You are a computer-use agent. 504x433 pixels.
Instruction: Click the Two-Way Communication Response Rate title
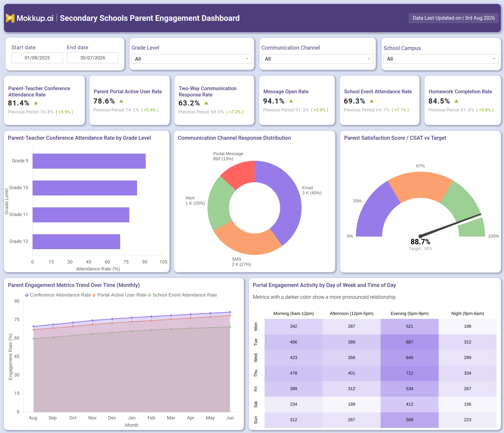(x=208, y=92)
